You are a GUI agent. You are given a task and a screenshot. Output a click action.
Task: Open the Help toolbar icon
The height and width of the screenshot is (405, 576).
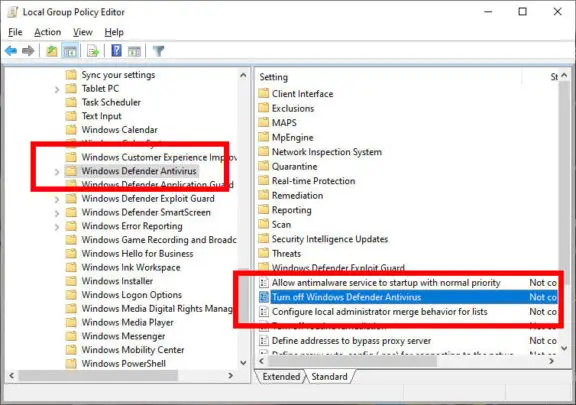click(x=116, y=50)
